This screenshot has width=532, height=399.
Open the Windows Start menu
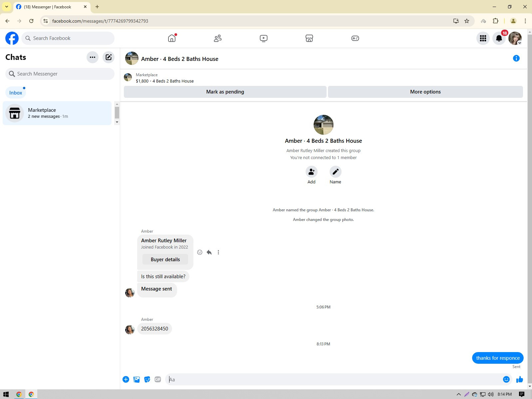[x=6, y=394]
